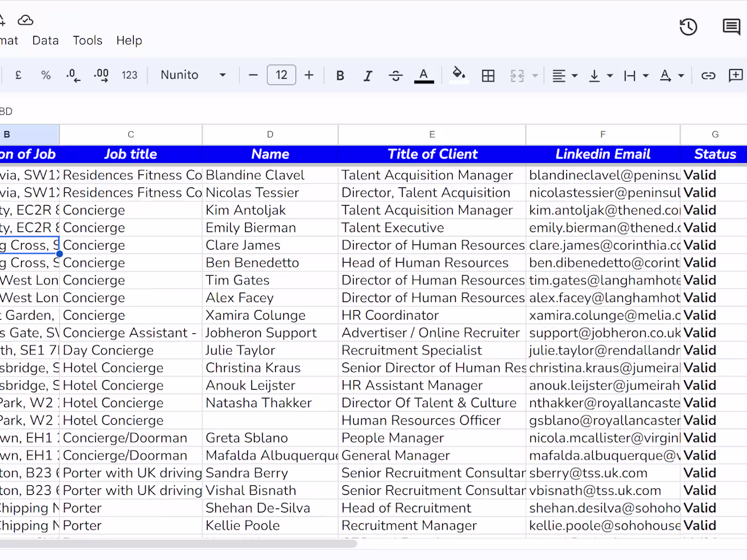The image size is (747, 560).
Task: Click the cloud save status icon
Action: pyautogui.click(x=25, y=20)
